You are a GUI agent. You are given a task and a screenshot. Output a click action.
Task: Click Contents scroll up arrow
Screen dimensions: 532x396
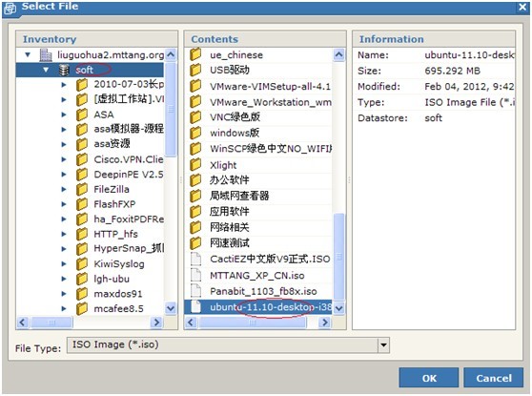tap(339, 54)
